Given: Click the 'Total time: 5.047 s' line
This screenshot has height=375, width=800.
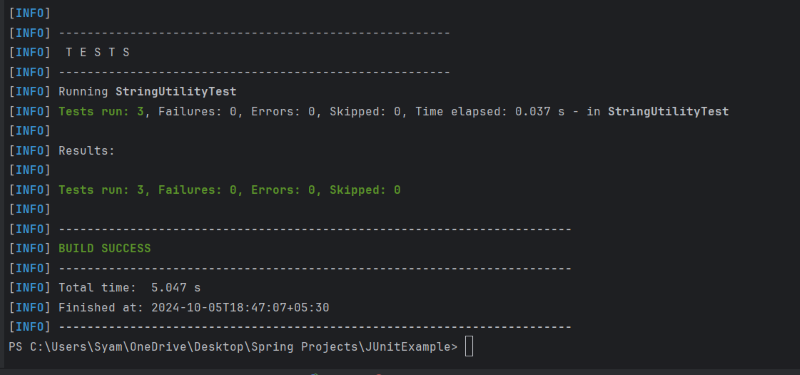Looking at the screenshot, I should tap(130, 288).
